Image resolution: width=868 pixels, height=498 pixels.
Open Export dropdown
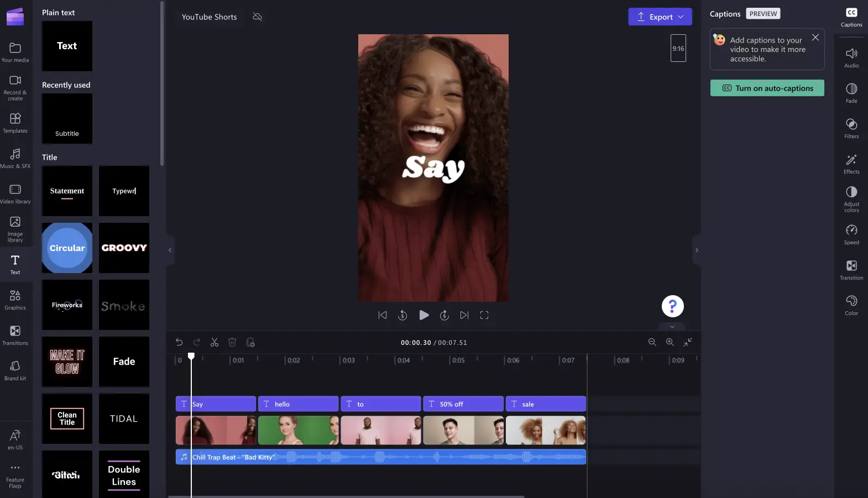pos(660,17)
